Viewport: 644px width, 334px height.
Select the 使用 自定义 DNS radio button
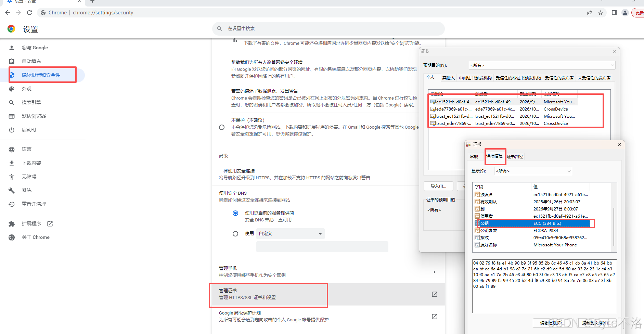pyautogui.click(x=235, y=234)
